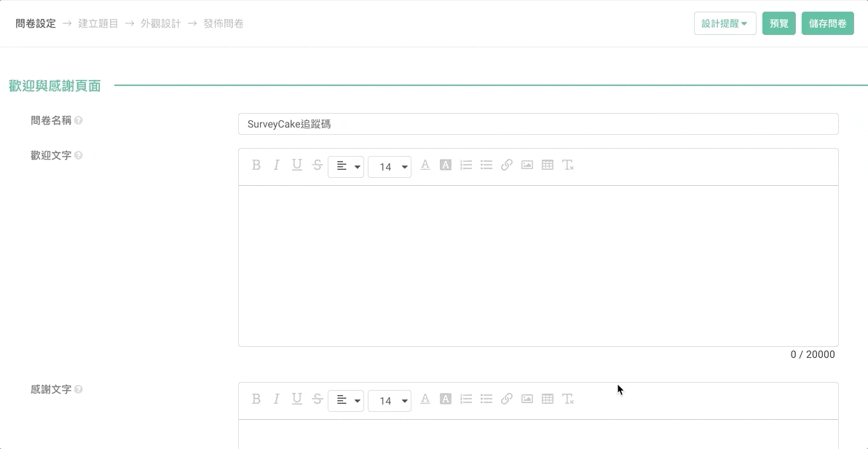Insert an image in the 歡迎文字 toolbar
This screenshot has height=449, width=868.
tap(527, 165)
